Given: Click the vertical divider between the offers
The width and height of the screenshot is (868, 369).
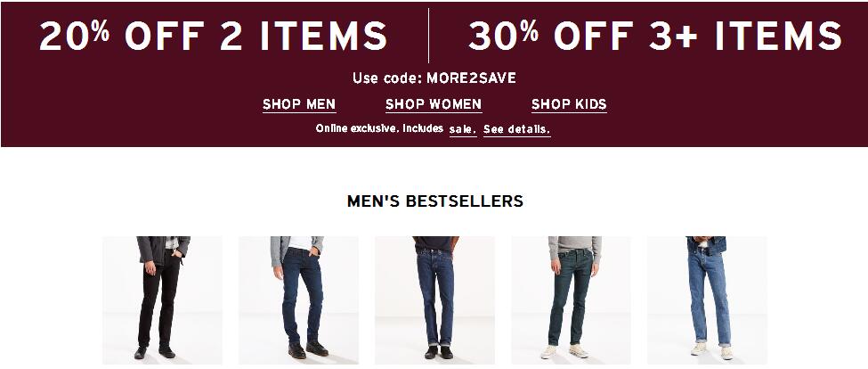Looking at the screenshot, I should click(428, 36).
